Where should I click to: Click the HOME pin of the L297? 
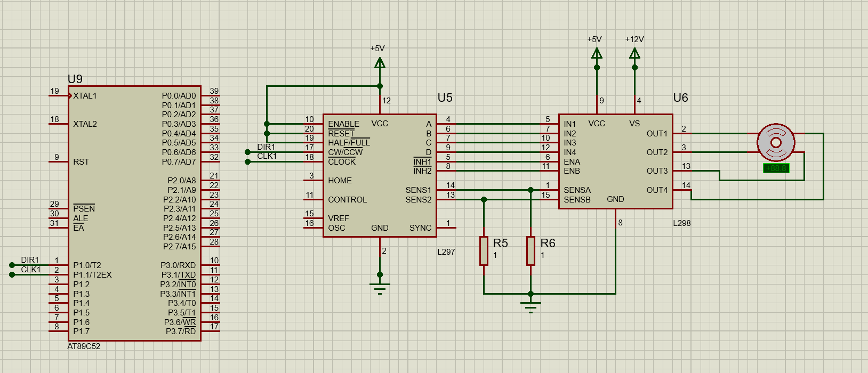(314, 181)
